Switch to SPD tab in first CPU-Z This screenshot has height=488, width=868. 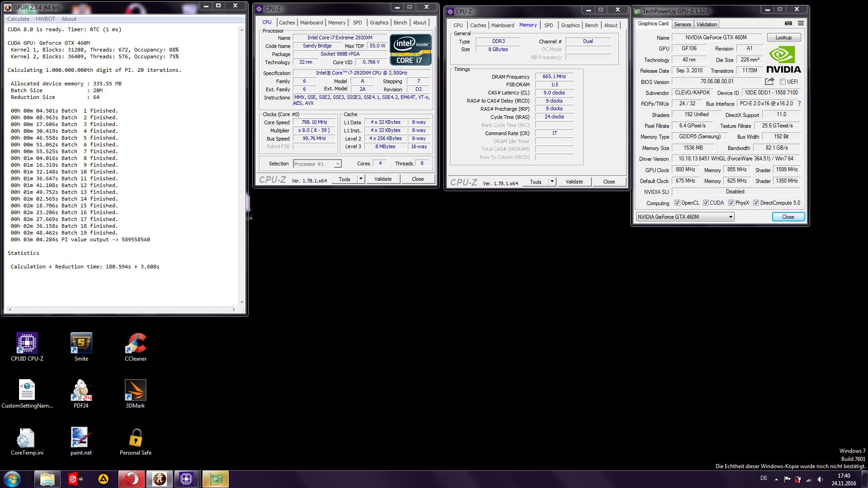point(357,23)
